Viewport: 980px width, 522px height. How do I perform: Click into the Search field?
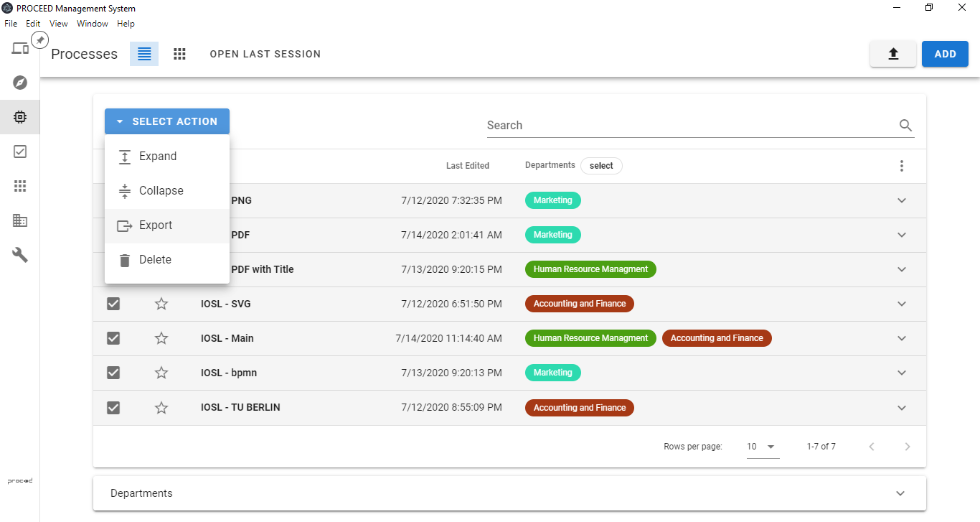(x=689, y=126)
